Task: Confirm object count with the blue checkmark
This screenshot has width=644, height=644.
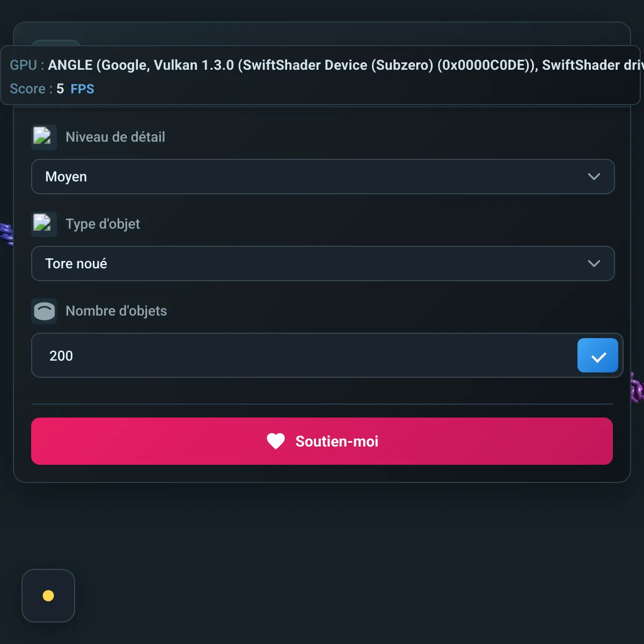Action: click(x=597, y=355)
